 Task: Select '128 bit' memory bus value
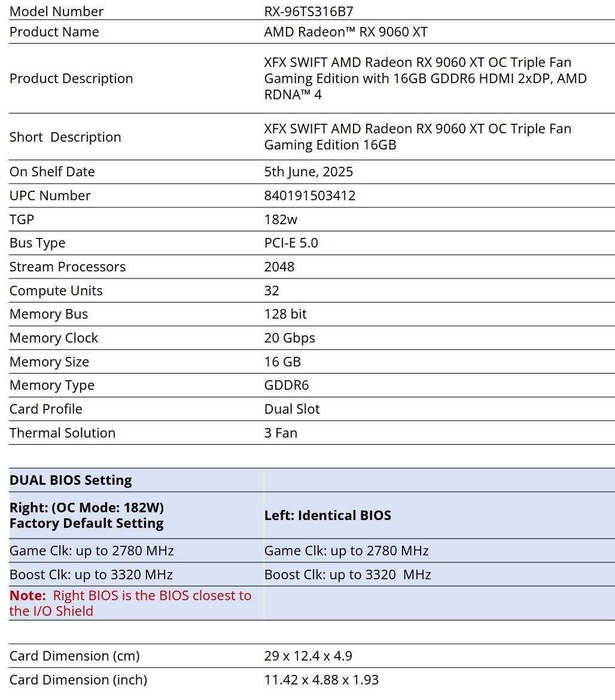(285, 314)
